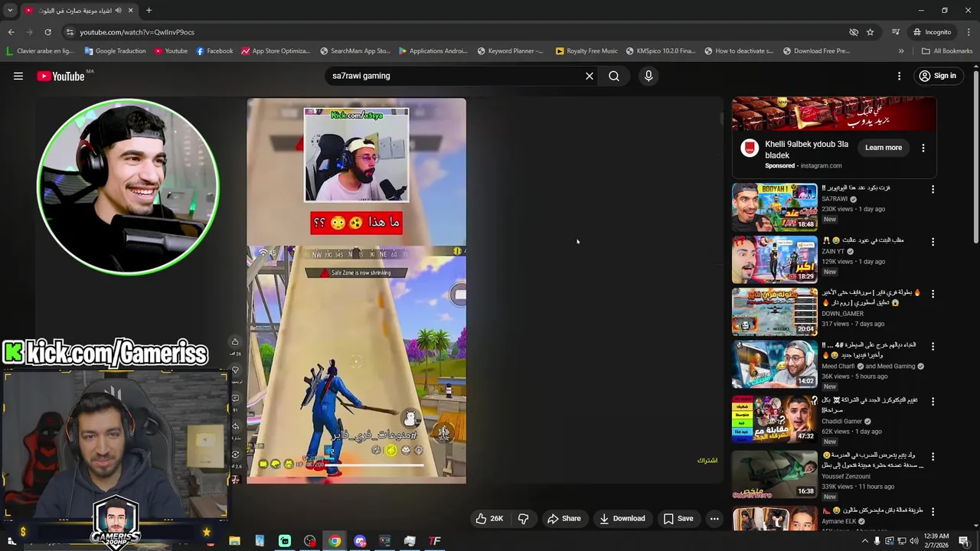
Task: Expand hidden bookmarks chevron
Action: (x=901, y=51)
